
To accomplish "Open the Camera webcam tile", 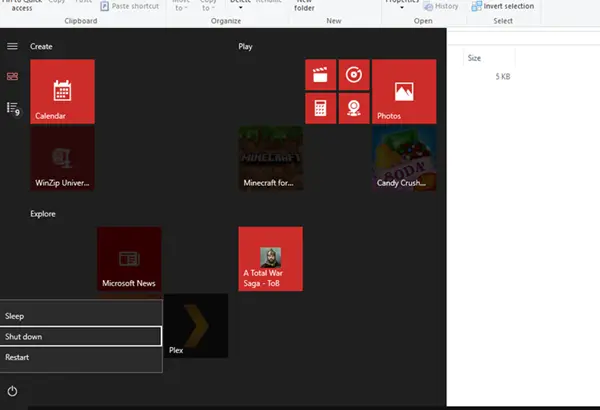I will click(x=354, y=108).
